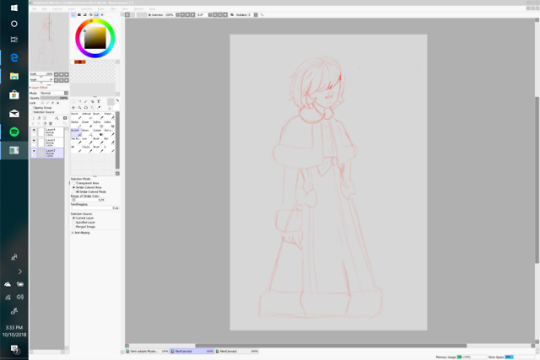Create a new layer icon
The image size is (540, 360).
coord(33,118)
